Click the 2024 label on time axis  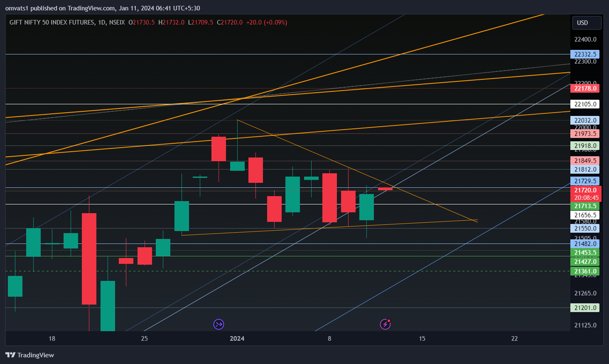[x=237, y=339]
